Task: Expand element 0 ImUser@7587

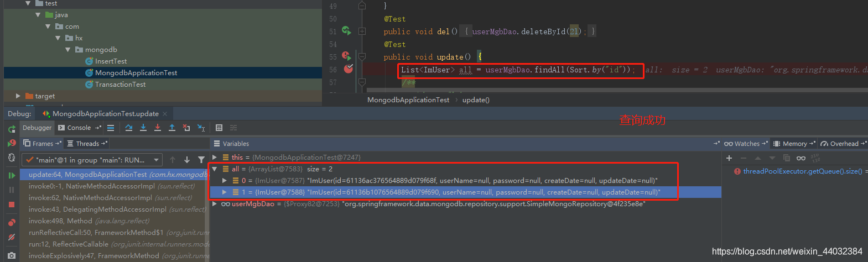Action: (x=224, y=181)
